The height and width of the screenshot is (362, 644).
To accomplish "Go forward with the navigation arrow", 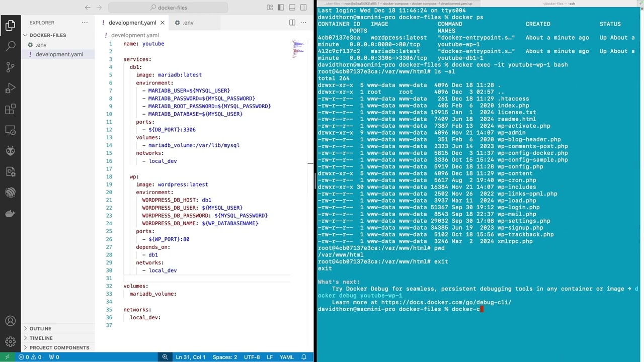I will [x=99, y=8].
